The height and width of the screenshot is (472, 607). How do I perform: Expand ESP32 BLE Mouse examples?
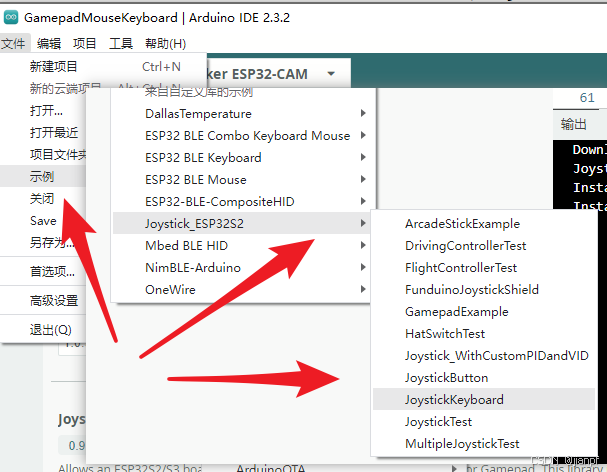click(x=244, y=180)
